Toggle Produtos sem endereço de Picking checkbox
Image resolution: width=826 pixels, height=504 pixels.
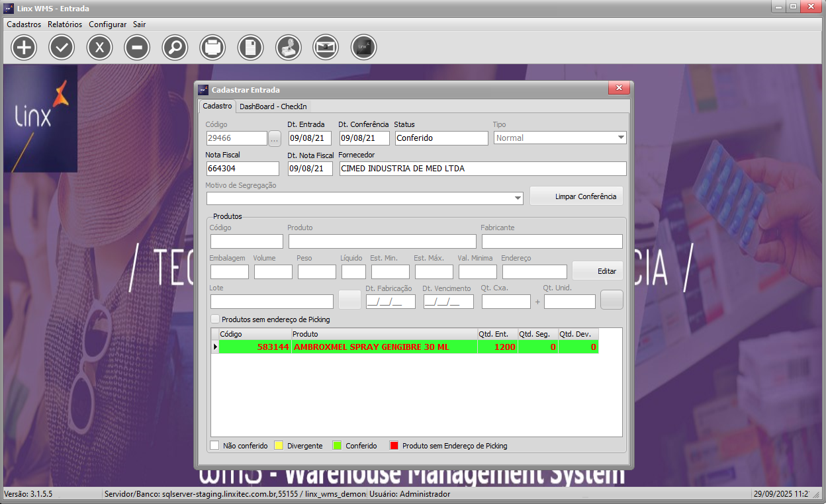(215, 319)
